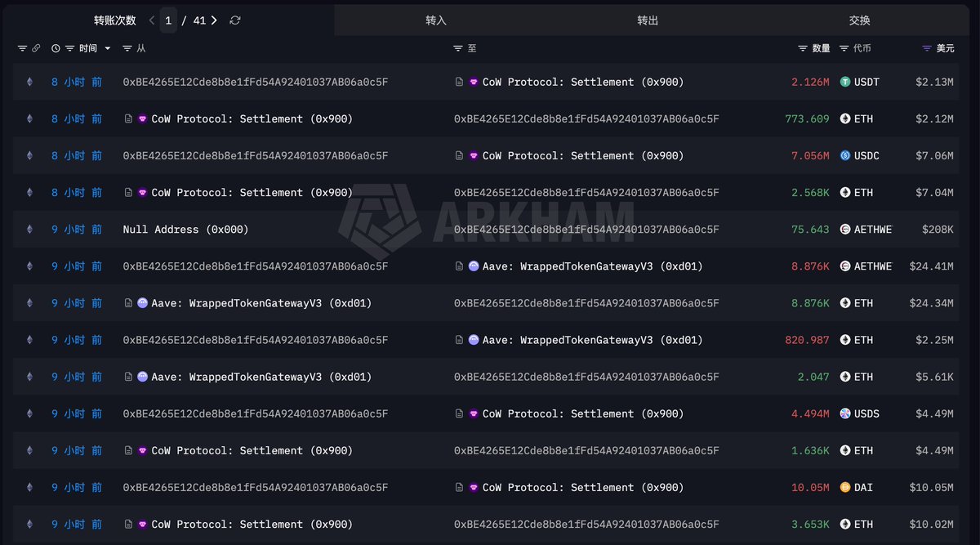Click the chain link icon in header
This screenshot has height=545, width=980.
coord(36,48)
